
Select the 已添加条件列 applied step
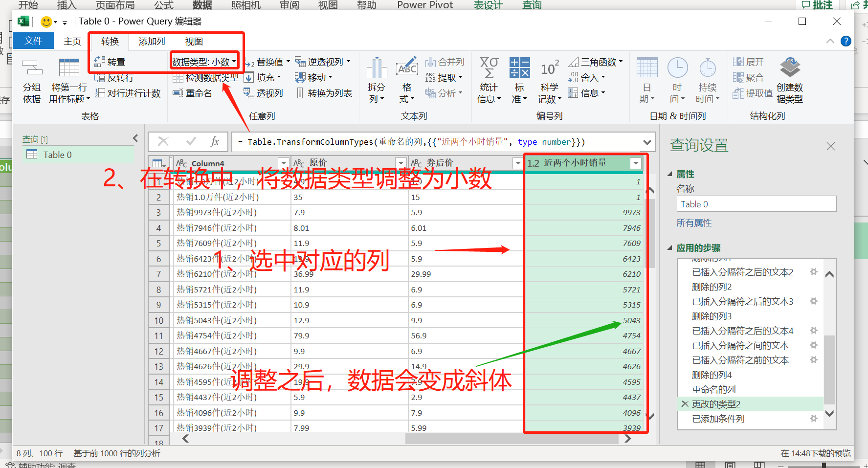[718, 419]
